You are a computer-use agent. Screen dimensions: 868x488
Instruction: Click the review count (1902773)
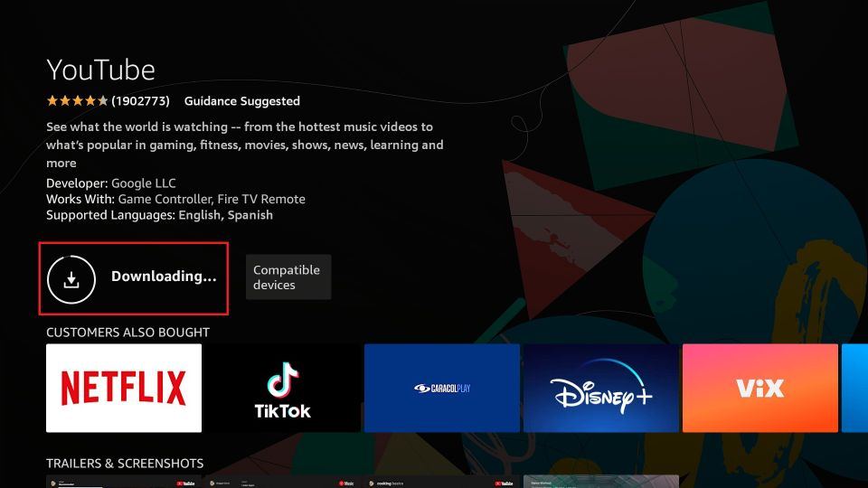point(141,101)
